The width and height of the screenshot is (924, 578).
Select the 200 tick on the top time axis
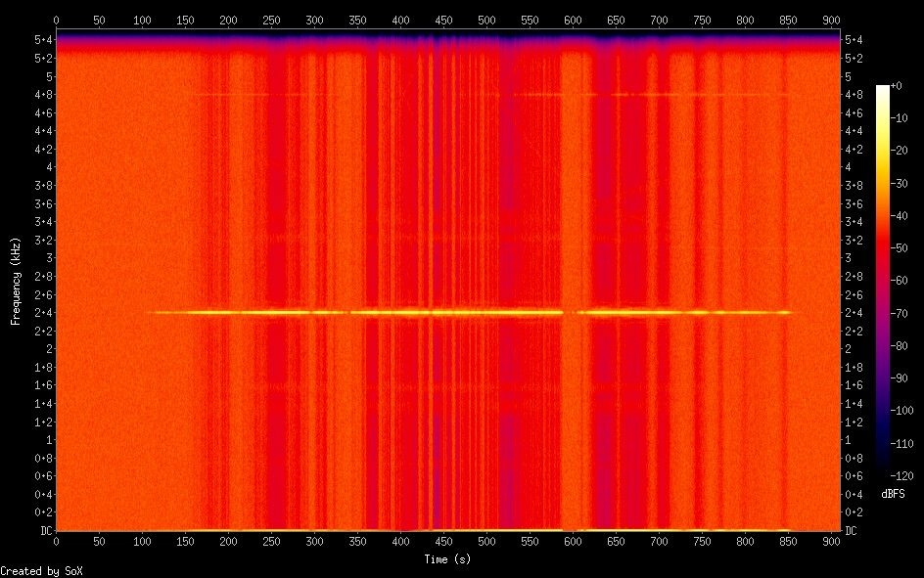click(228, 21)
